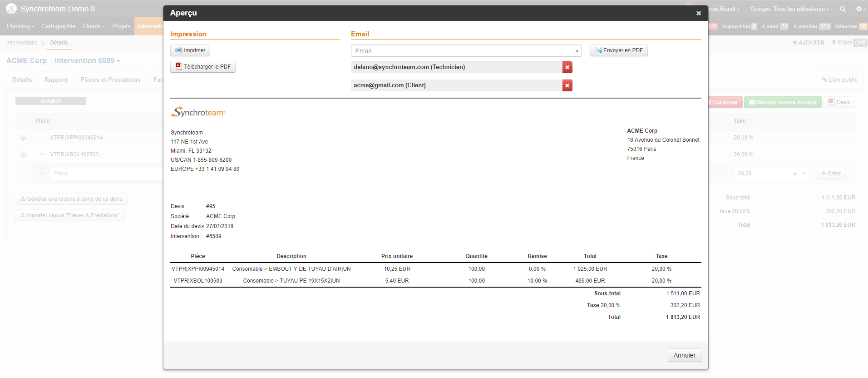
Task: Click the Imprimer print button
Action: [x=190, y=50]
